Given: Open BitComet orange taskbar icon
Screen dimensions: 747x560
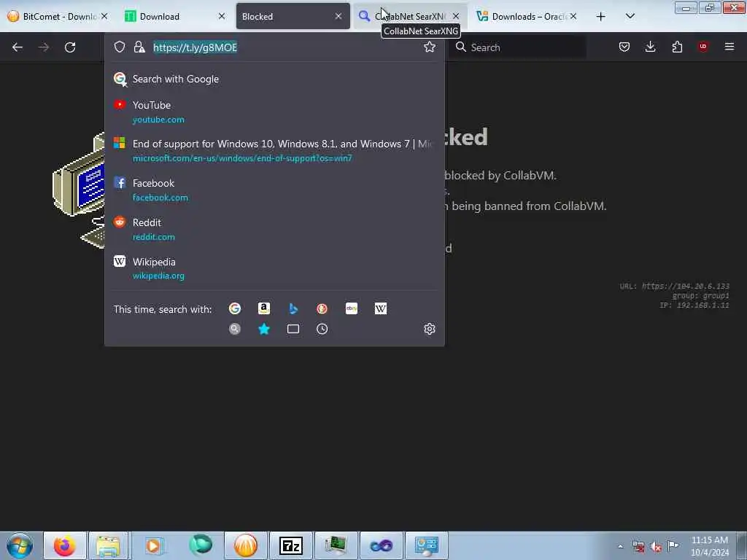Looking at the screenshot, I should (x=246, y=545).
